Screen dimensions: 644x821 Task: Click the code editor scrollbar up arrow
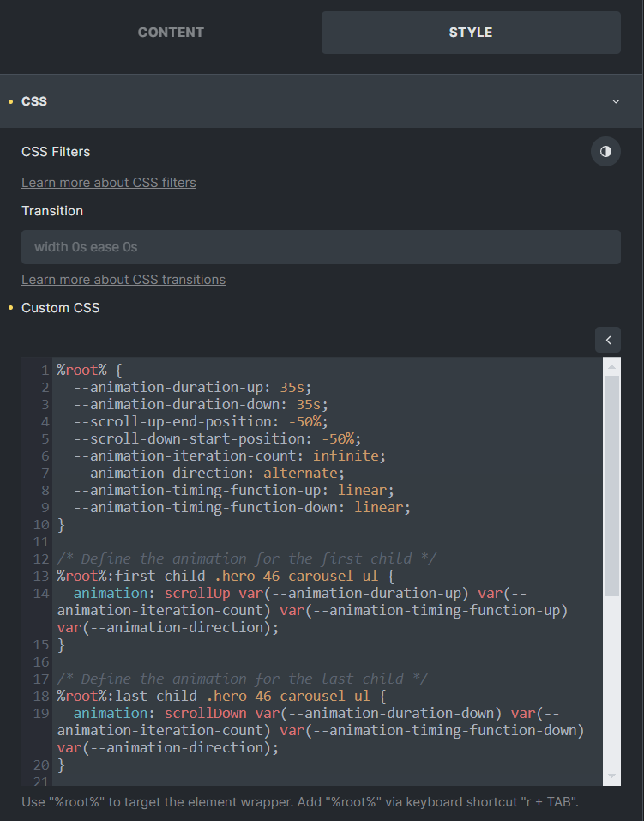pos(611,367)
